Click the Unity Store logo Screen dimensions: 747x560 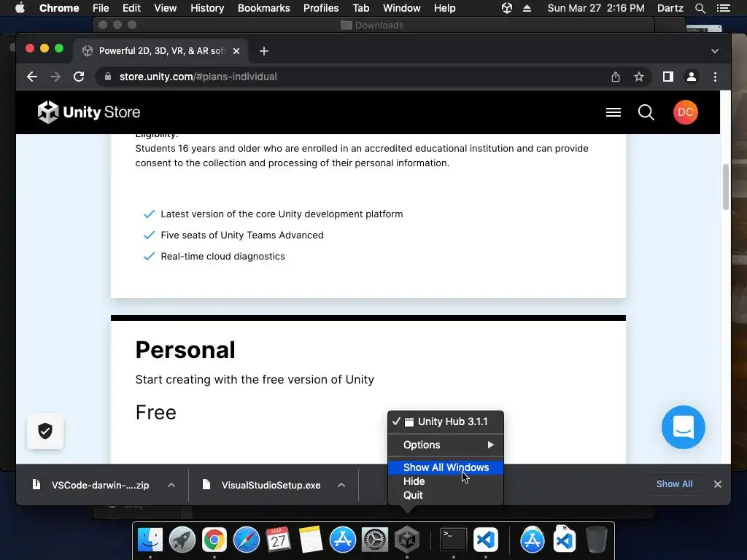pyautogui.click(x=89, y=112)
